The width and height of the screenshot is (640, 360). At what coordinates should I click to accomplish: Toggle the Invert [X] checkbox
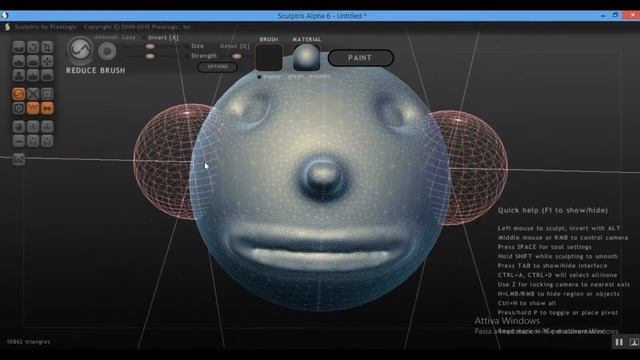click(144, 38)
